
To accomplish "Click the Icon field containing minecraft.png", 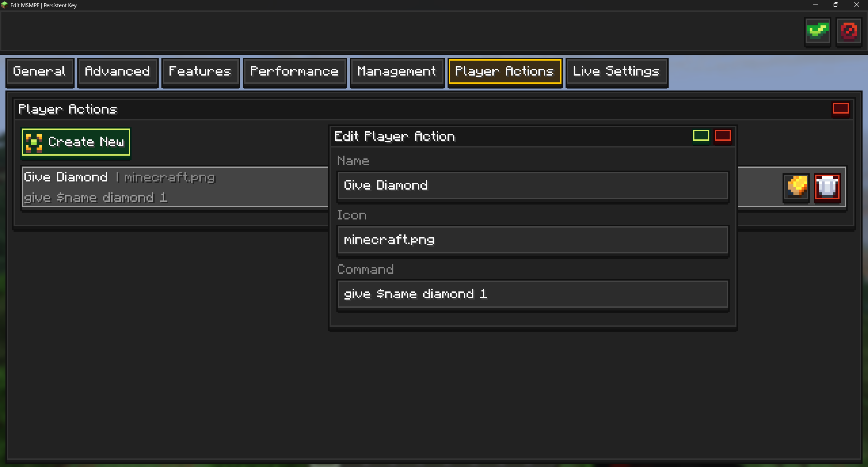I will coord(533,240).
